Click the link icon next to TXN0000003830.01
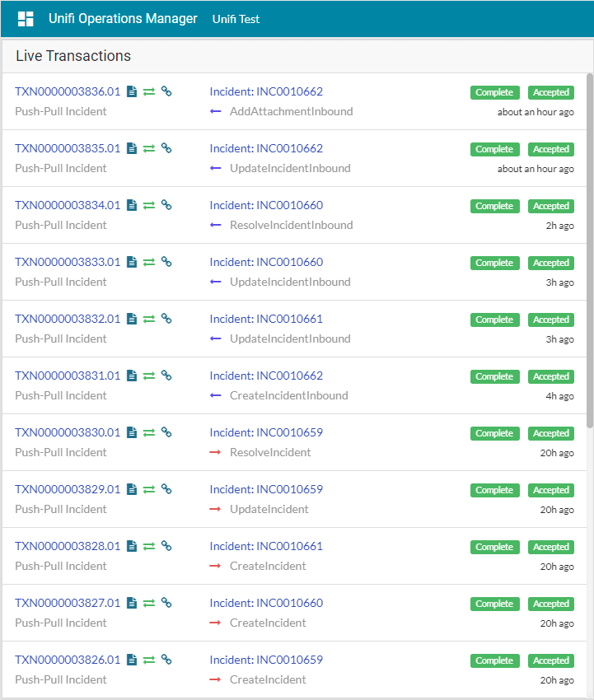 [x=166, y=432]
